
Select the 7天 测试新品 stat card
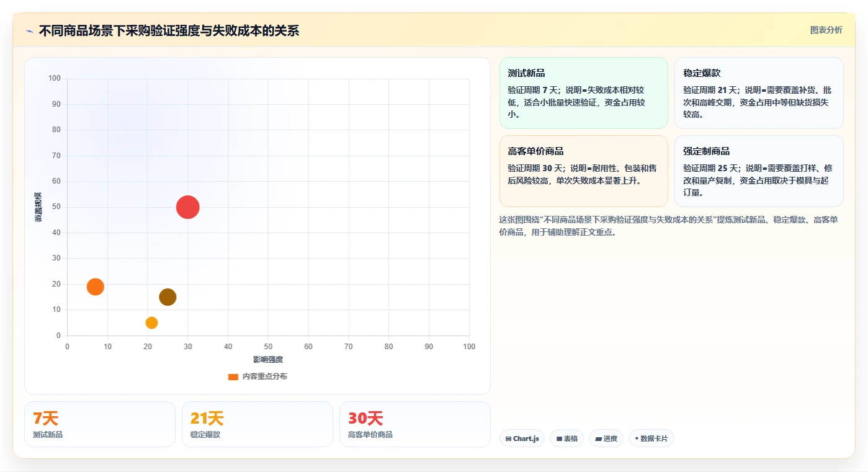pyautogui.click(x=100, y=424)
